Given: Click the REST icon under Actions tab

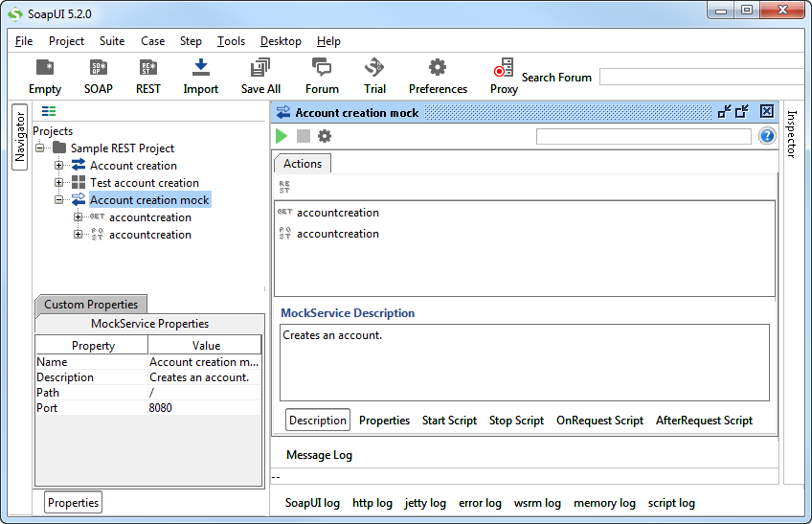Looking at the screenshot, I should click(x=284, y=187).
